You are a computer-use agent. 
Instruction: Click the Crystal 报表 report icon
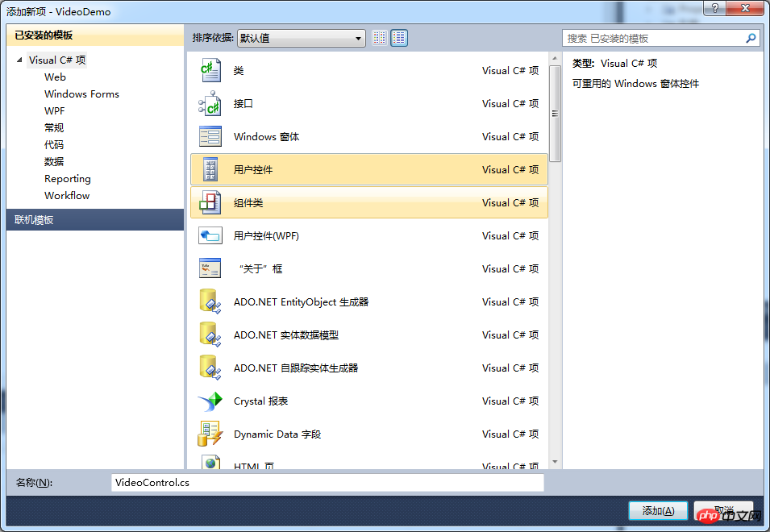pos(210,401)
